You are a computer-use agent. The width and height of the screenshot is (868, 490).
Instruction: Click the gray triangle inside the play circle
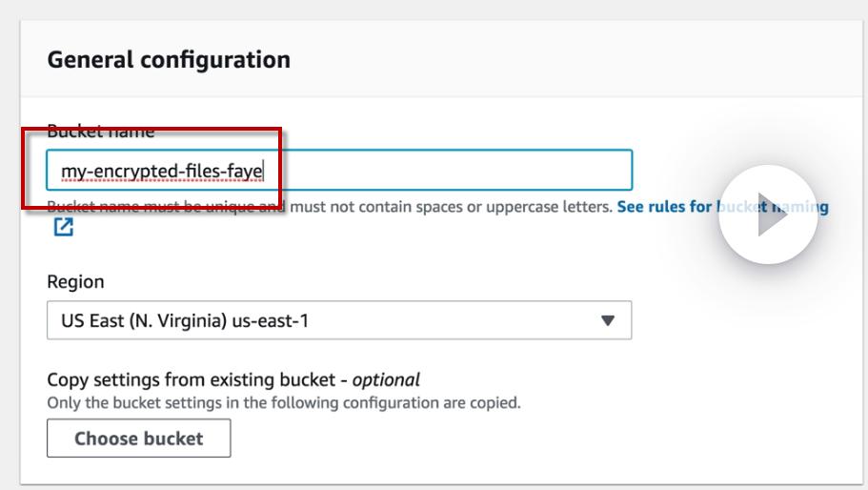click(772, 216)
